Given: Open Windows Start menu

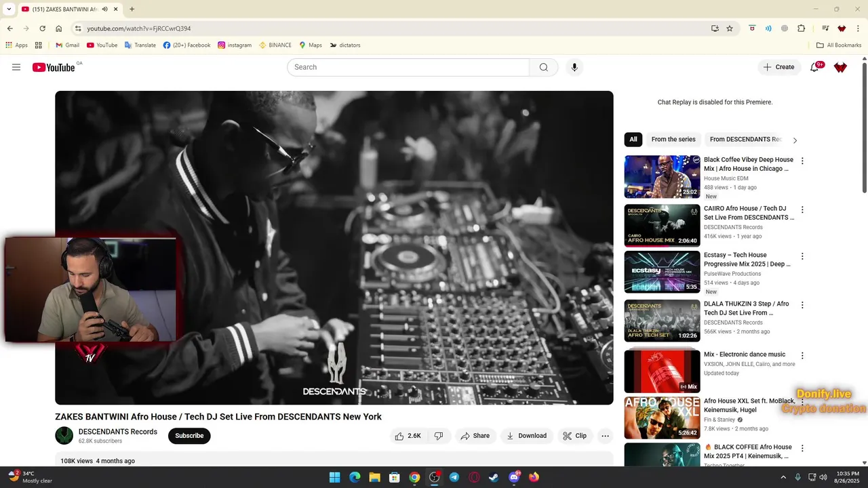Looking at the screenshot, I should pyautogui.click(x=334, y=477).
